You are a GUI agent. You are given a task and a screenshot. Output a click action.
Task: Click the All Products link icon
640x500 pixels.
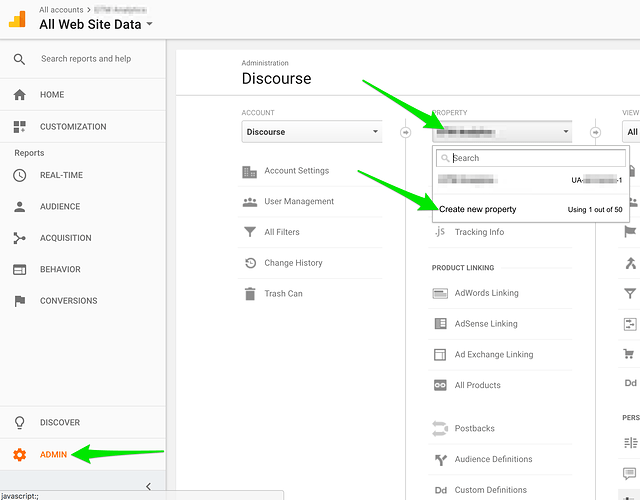(x=440, y=385)
